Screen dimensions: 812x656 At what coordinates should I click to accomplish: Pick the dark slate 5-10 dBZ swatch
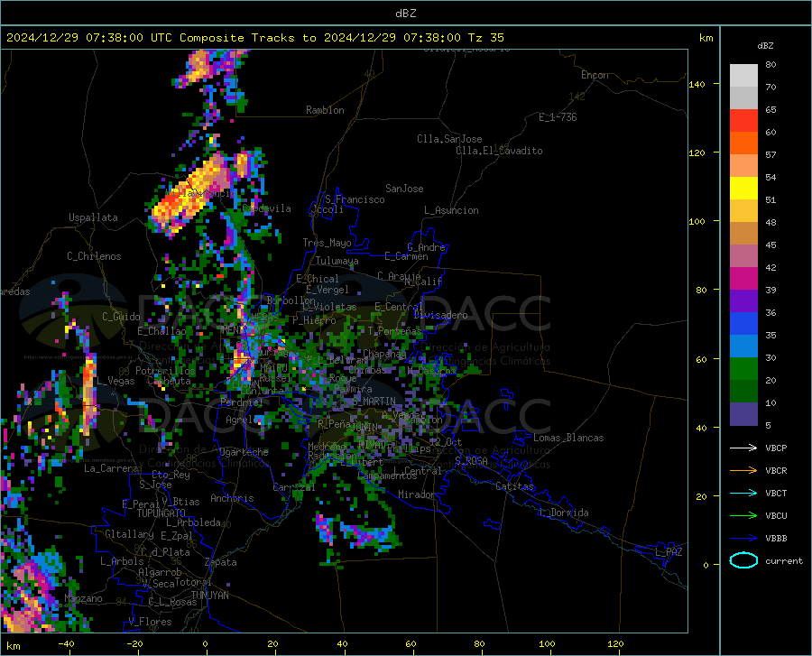(x=743, y=414)
